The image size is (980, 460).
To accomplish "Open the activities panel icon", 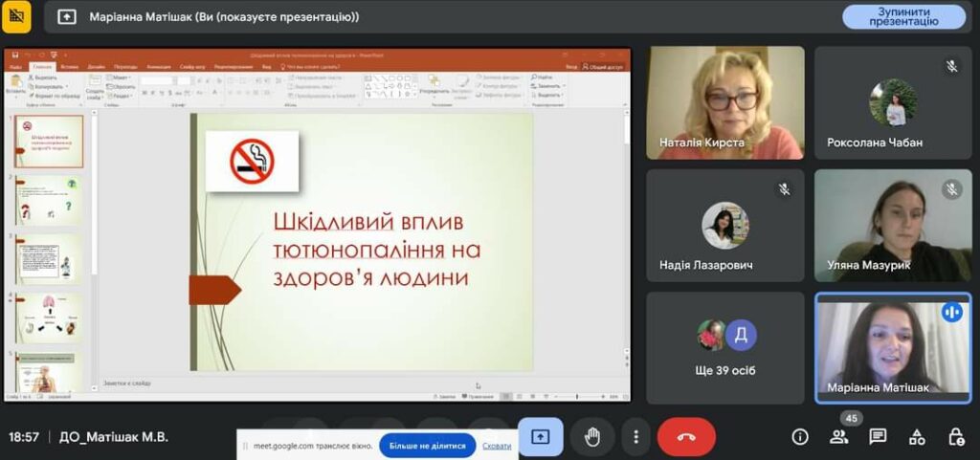I will 917,436.
